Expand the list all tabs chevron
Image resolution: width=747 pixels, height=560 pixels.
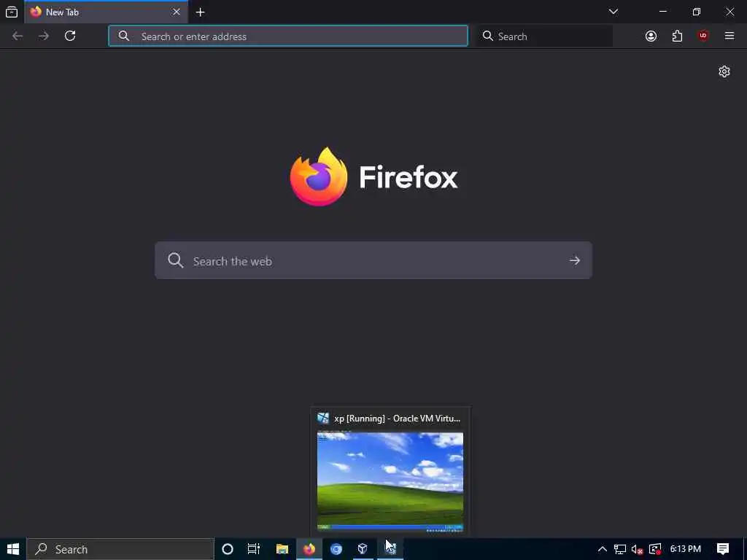coord(613,12)
